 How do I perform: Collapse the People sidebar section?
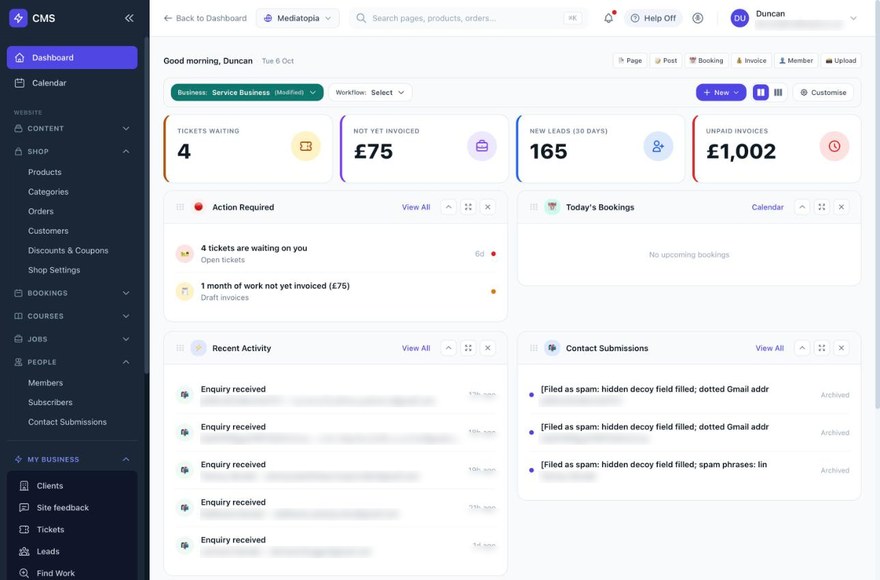coord(72,362)
